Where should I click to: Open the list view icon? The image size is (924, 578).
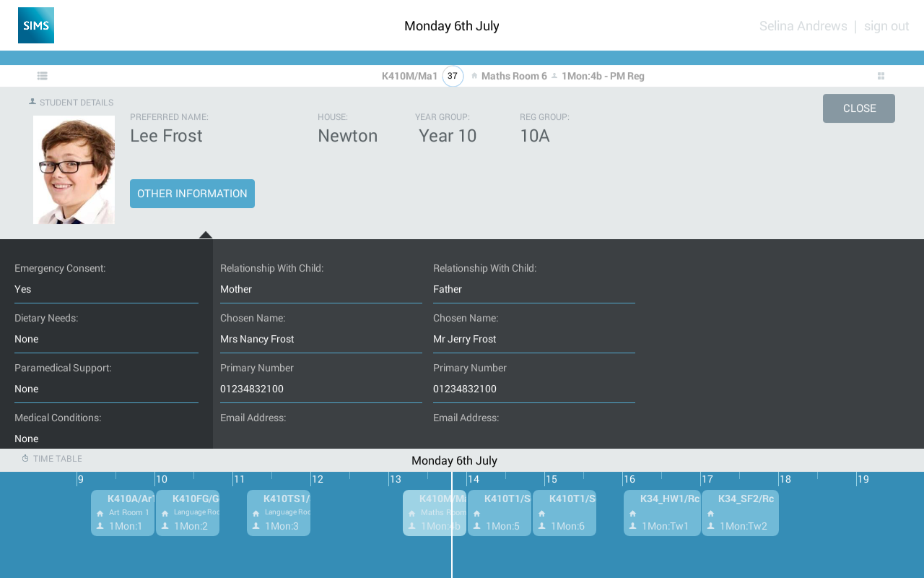click(43, 76)
